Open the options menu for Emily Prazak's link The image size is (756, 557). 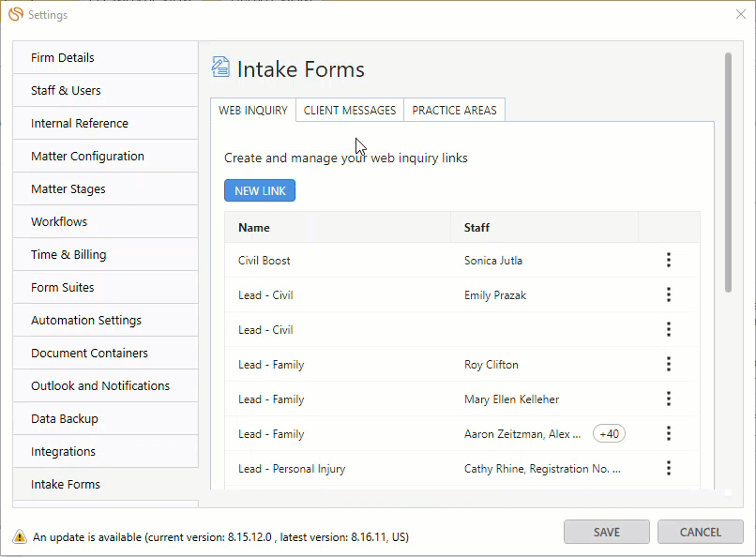pyautogui.click(x=668, y=294)
